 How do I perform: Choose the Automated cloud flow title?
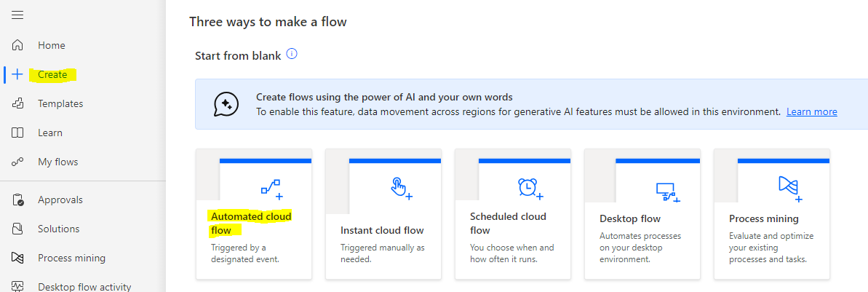[251, 224]
